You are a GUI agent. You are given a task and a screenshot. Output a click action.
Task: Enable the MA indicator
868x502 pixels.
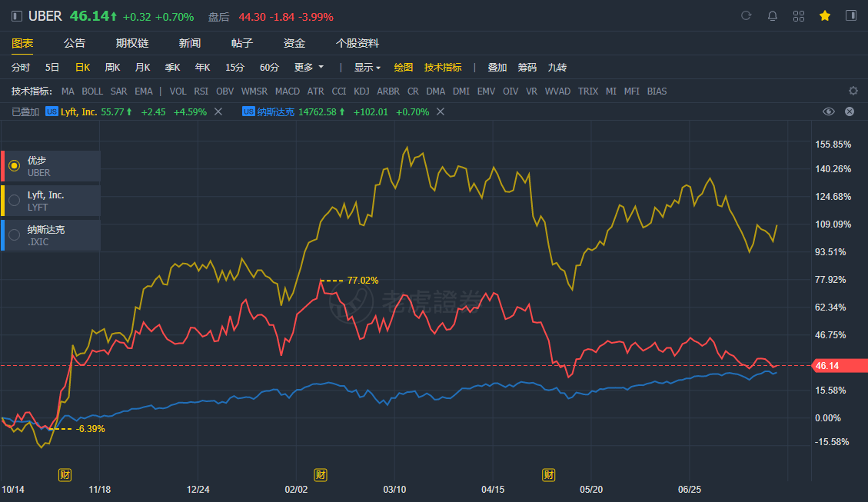68,91
